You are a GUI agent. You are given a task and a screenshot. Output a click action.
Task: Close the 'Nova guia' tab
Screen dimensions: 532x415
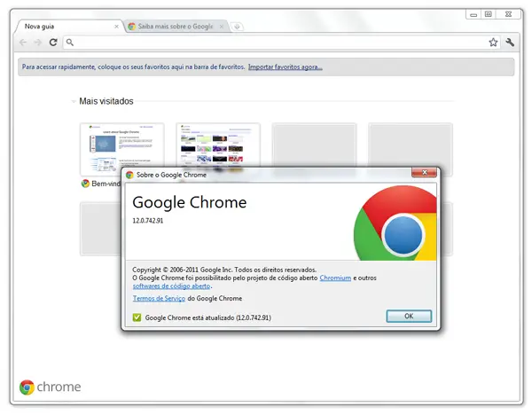click(x=116, y=27)
